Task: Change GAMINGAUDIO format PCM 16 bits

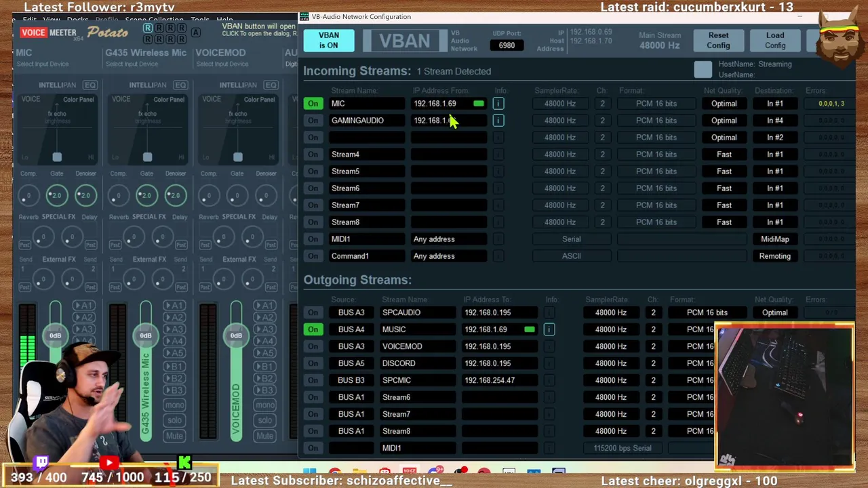Action: [656, 121]
